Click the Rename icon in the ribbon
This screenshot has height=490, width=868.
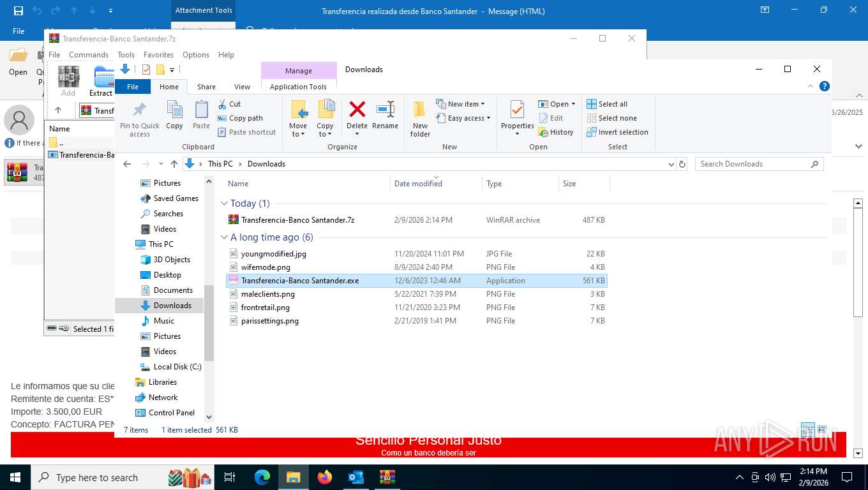click(385, 109)
